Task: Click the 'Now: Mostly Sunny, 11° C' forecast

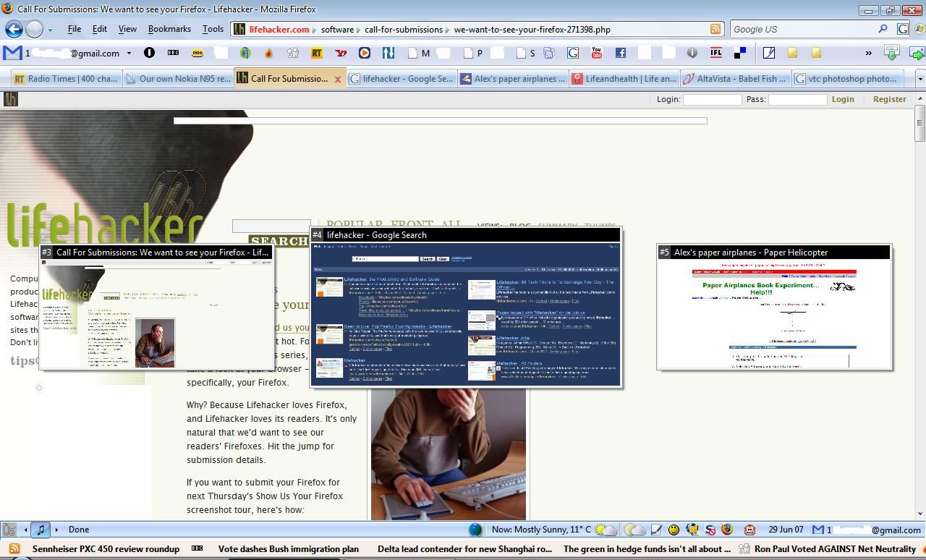Action: pyautogui.click(x=541, y=530)
